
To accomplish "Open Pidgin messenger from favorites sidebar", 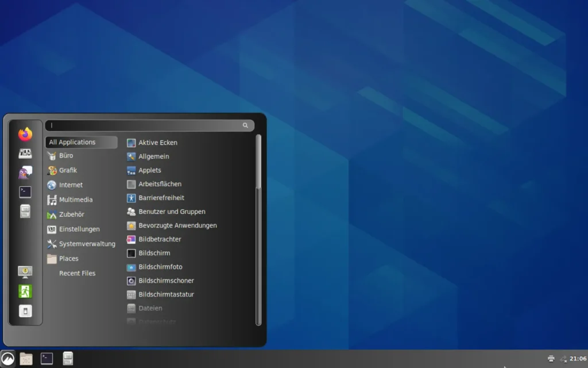I will point(25,172).
